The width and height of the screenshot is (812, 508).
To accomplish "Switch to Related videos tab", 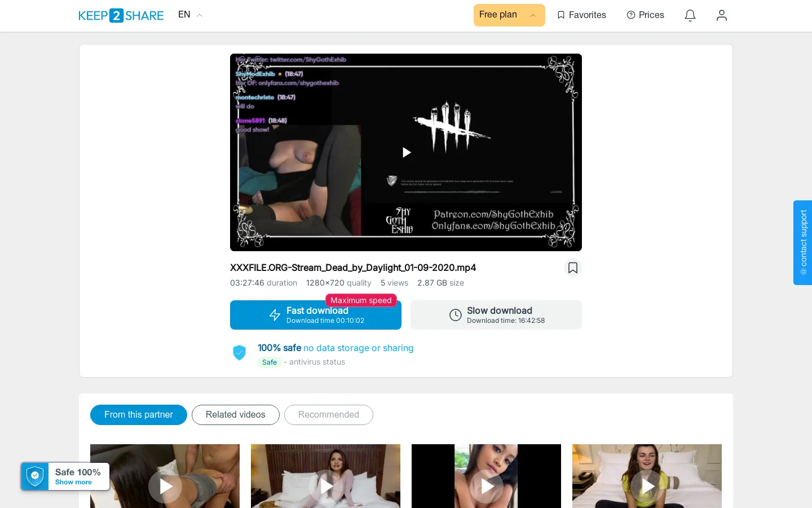I will pos(236,415).
